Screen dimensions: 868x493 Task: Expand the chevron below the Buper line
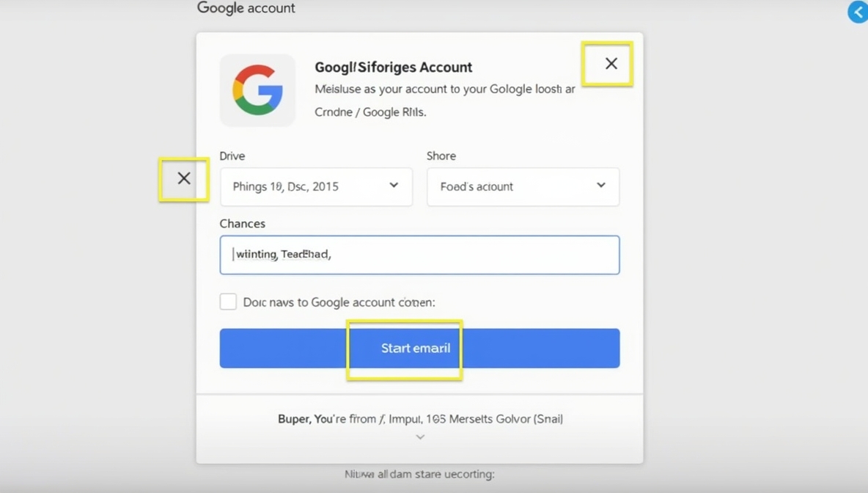point(420,437)
